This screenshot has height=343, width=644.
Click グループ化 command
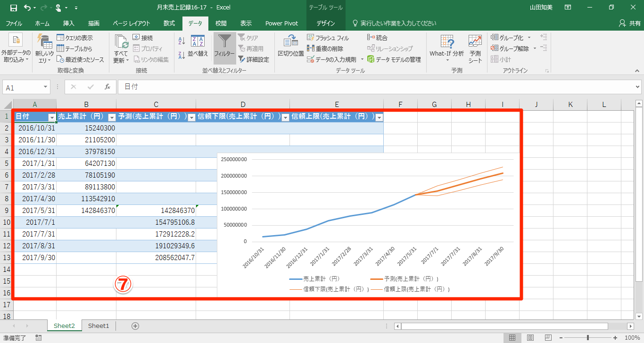coord(507,38)
